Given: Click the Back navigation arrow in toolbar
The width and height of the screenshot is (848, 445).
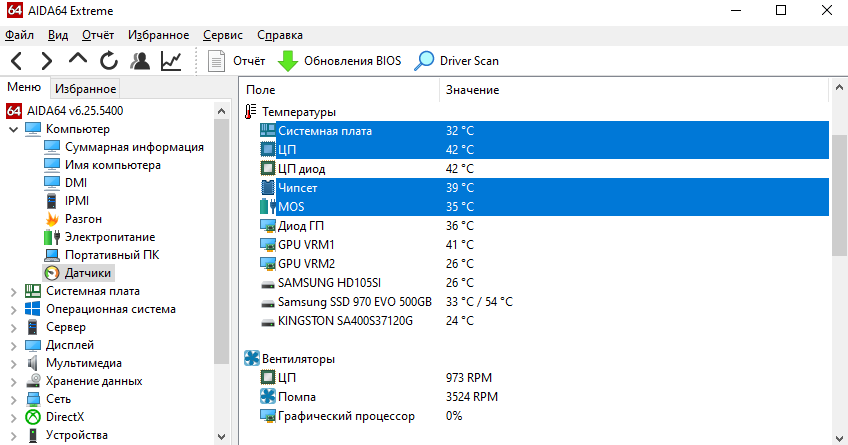Looking at the screenshot, I should coord(18,61).
